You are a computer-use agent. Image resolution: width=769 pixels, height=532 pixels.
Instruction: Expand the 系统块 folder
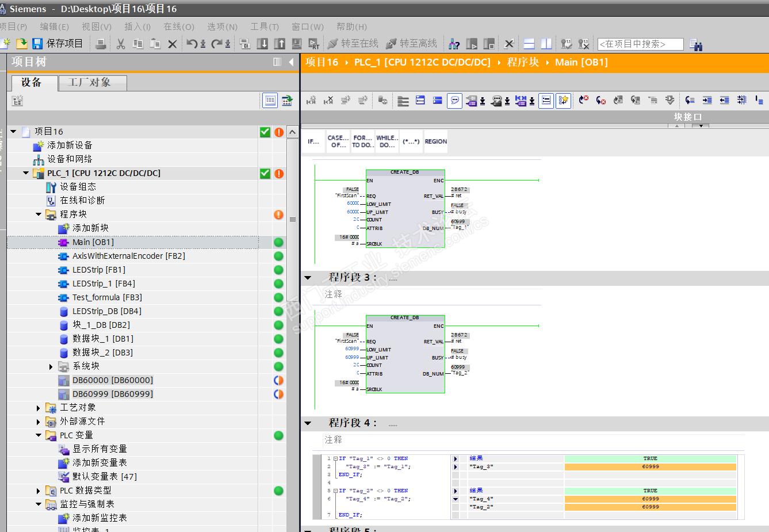click(51, 366)
